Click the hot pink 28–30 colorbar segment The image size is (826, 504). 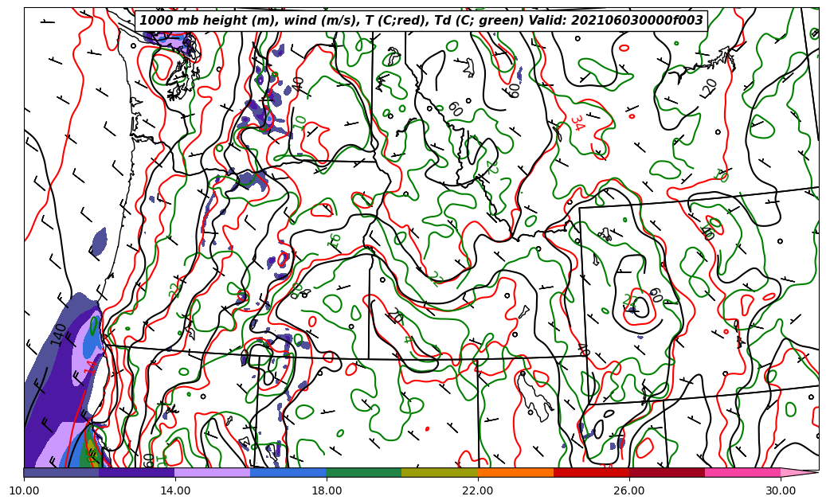742,472
